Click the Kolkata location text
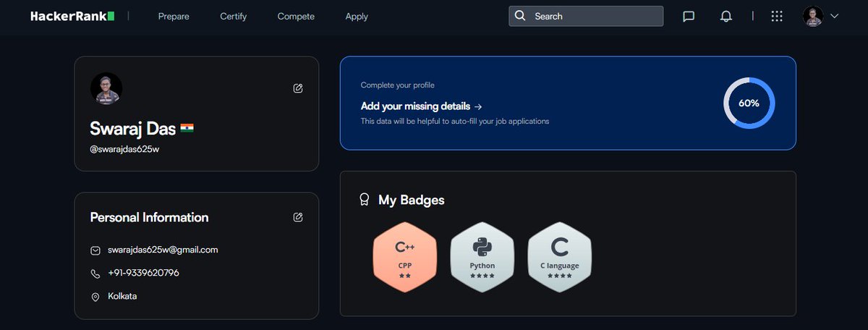This screenshot has height=330, width=868. tap(122, 296)
